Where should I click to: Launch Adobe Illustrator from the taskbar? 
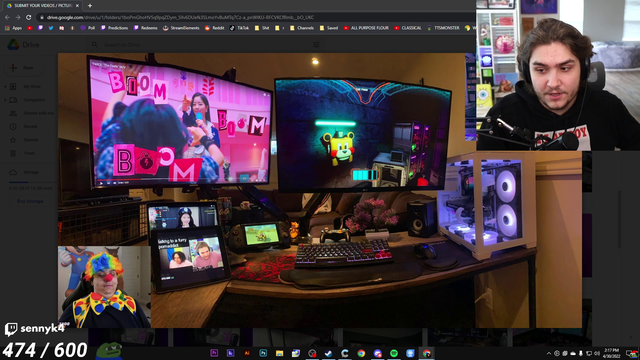click(x=247, y=353)
